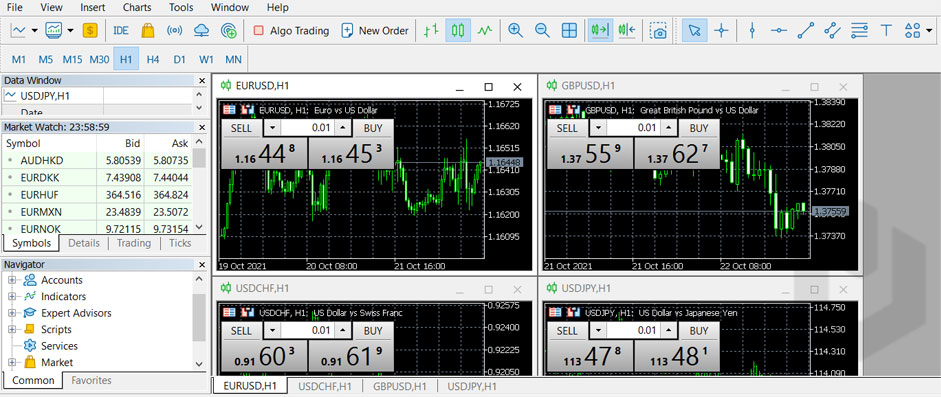Image resolution: width=941 pixels, height=397 pixels.
Task: Toggle Algo Trading on
Action: click(x=292, y=30)
